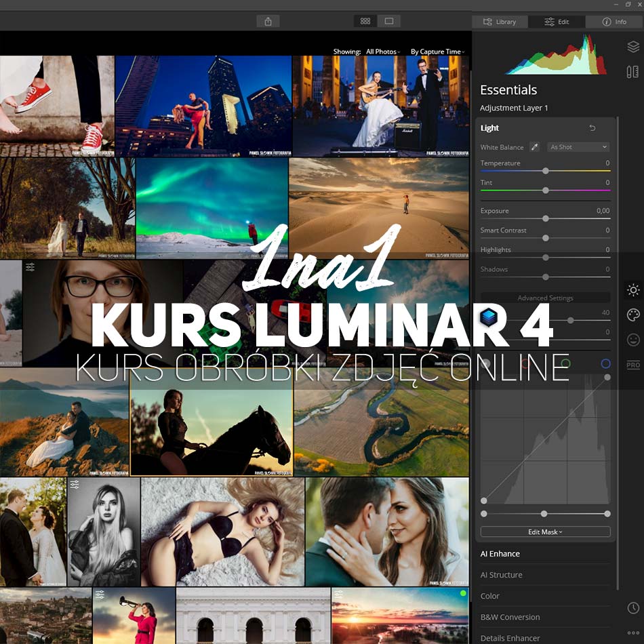Select the green aurora photo thumbnail
Image resolution: width=644 pixels, height=644 pixels.
click(x=212, y=208)
